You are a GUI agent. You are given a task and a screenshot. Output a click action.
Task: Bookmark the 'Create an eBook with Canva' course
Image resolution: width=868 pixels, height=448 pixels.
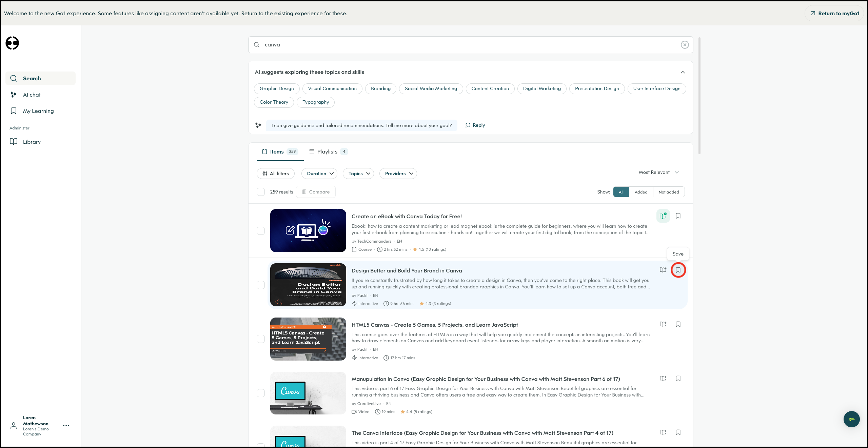pos(678,216)
